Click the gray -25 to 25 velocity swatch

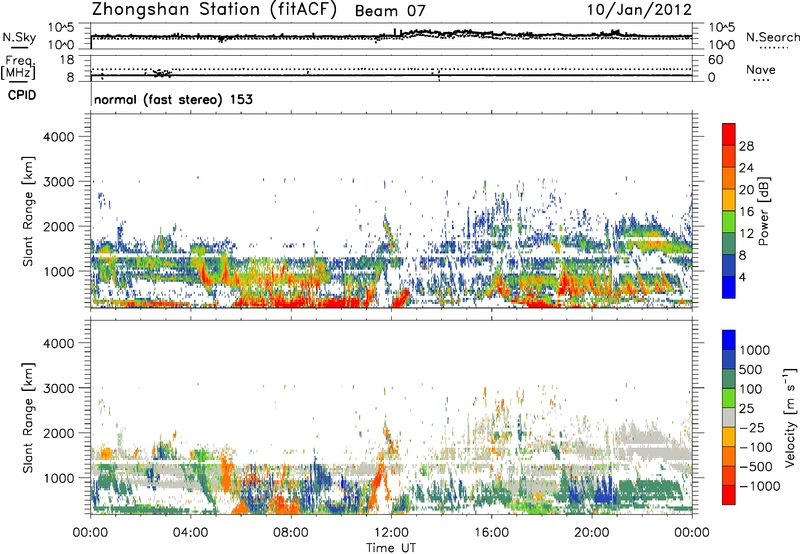pos(729,417)
